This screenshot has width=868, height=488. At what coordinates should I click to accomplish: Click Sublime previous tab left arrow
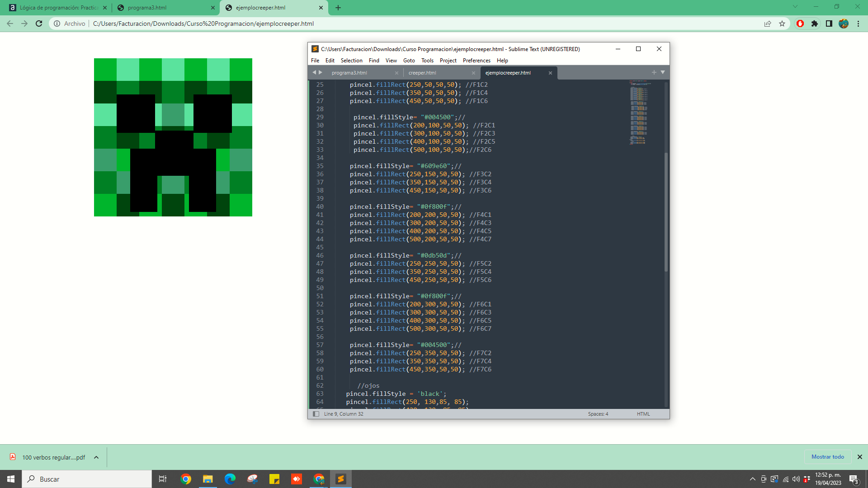click(x=314, y=72)
